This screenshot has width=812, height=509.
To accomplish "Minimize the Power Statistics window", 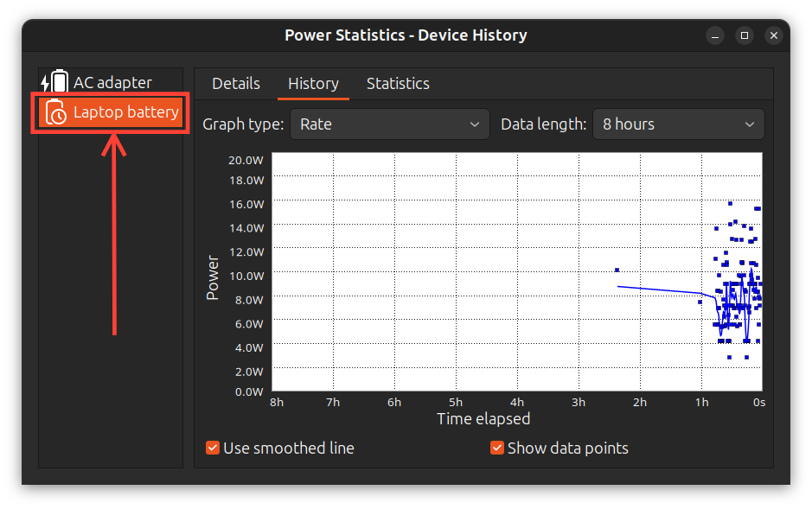I will [x=714, y=35].
